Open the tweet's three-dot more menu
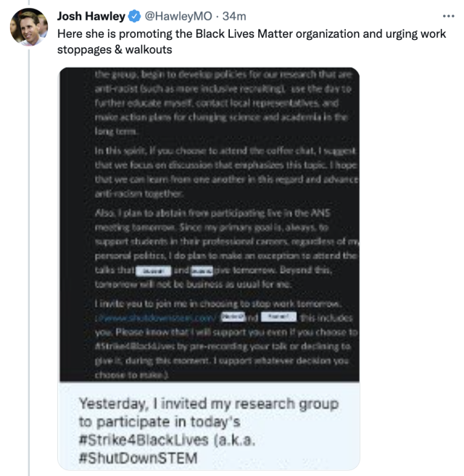Screen dimensions: 464x476 pyautogui.click(x=449, y=16)
